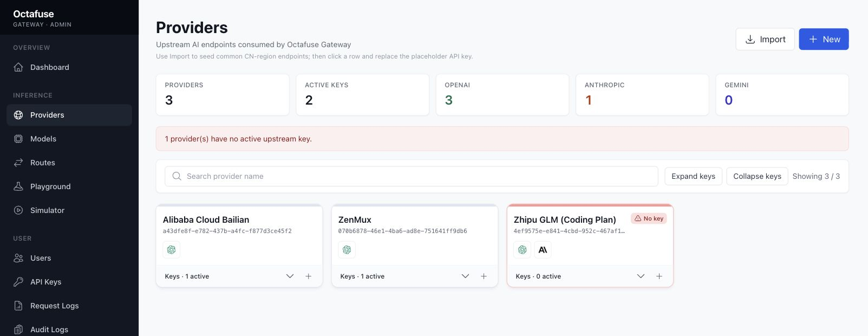The height and width of the screenshot is (336, 868).
Task: Add a key to Alibaba Cloud Bailian
Action: [x=309, y=276]
